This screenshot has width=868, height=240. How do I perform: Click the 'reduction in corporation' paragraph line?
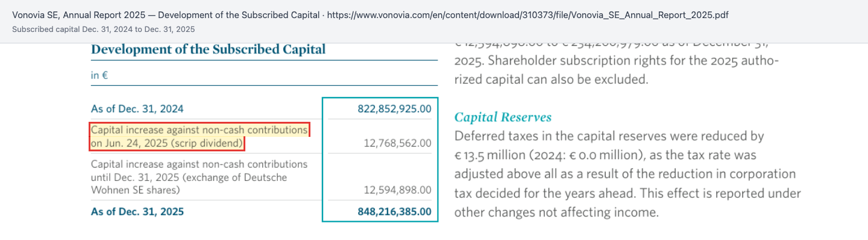pyautogui.click(x=624, y=174)
